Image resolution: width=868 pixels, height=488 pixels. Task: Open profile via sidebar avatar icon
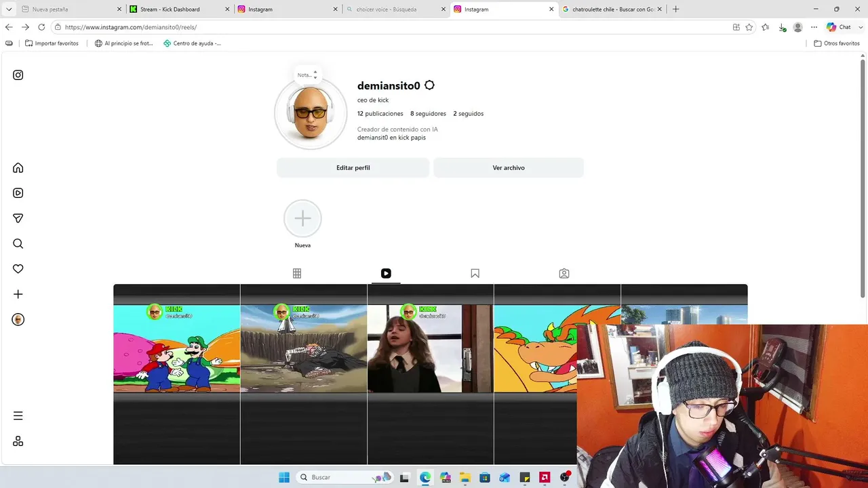point(18,320)
